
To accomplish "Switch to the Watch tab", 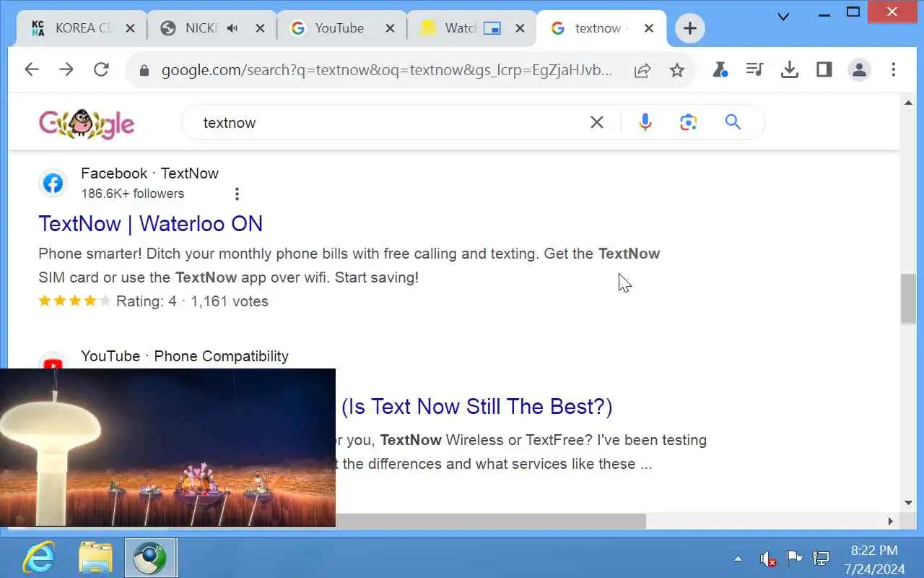I will [x=471, y=28].
